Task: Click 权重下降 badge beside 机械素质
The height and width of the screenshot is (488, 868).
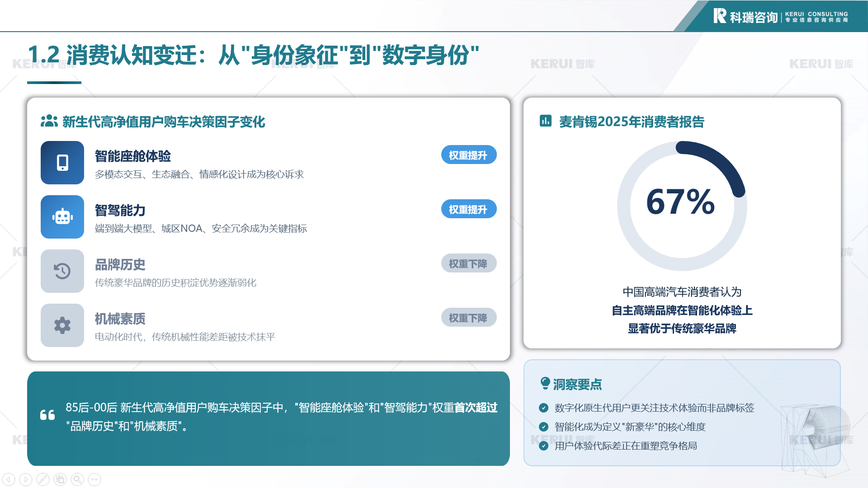Action: tap(468, 318)
